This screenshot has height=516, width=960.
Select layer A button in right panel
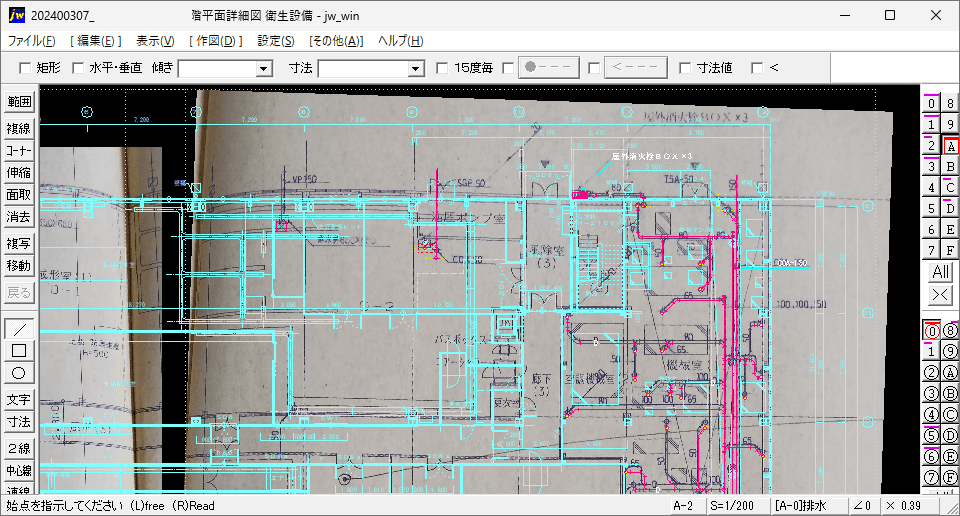(950, 147)
